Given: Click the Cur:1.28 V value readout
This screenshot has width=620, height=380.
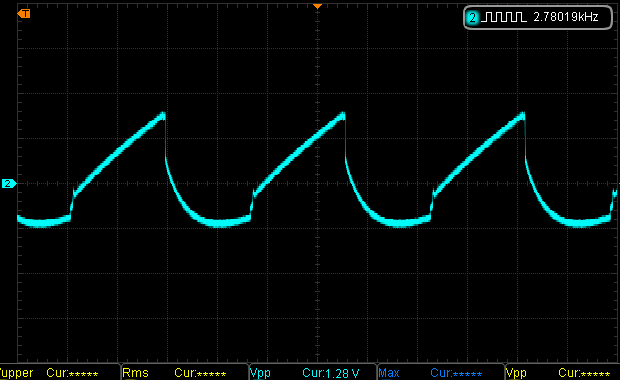Looking at the screenshot, I should 331,373.
